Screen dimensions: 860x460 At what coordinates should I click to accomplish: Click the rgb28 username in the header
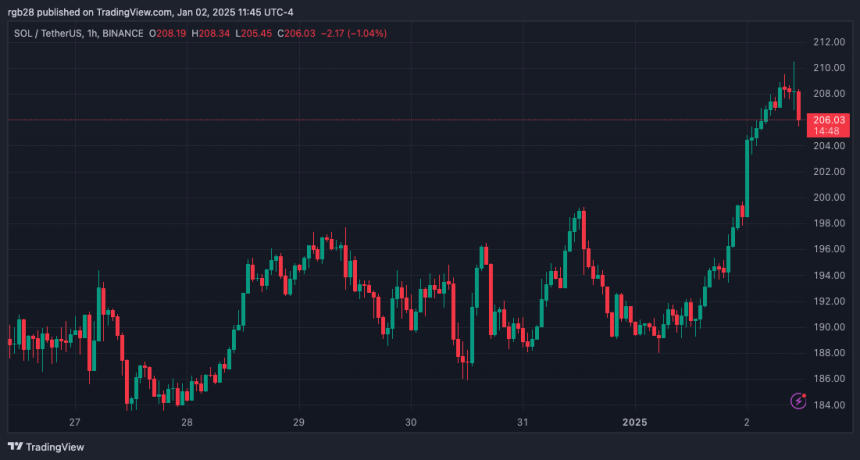[21, 12]
